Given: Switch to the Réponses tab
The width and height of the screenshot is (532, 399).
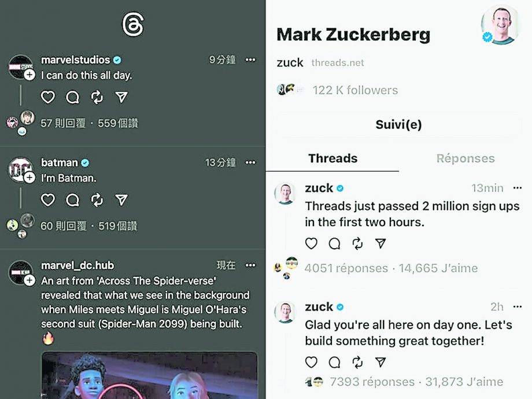Looking at the screenshot, I should point(465,158).
